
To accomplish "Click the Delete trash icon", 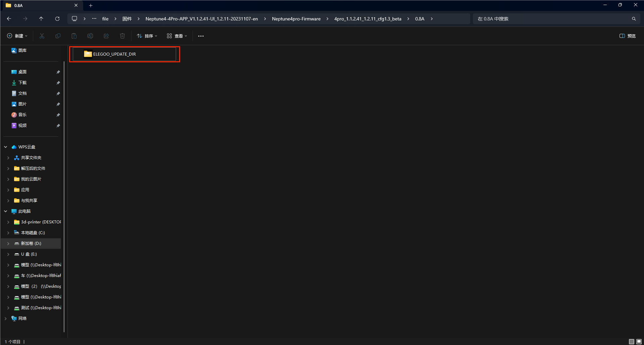I will [122, 36].
